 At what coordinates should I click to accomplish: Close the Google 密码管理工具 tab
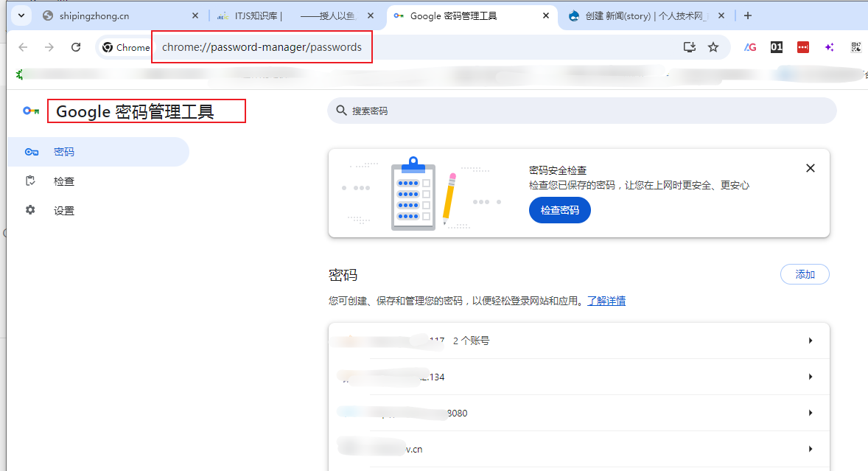(x=546, y=16)
